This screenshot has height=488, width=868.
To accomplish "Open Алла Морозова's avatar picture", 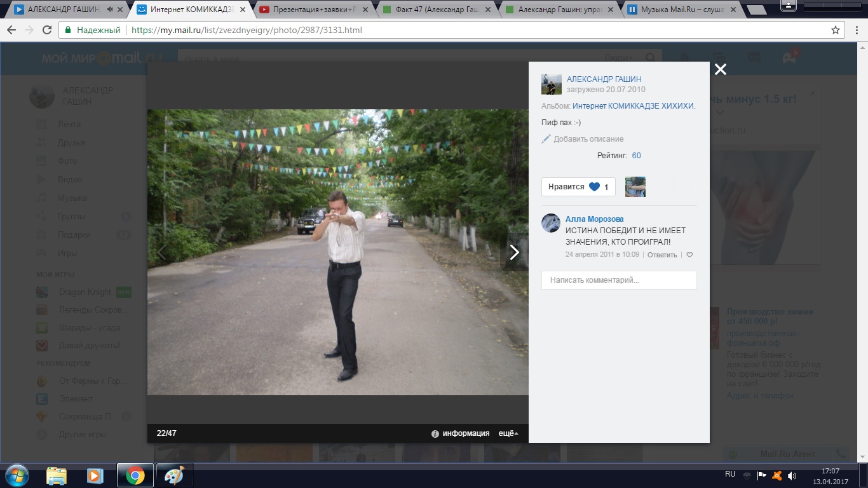I will 550,223.
